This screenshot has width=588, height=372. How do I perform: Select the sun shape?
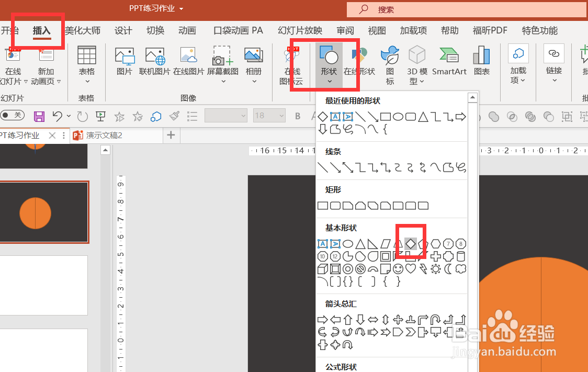click(435, 269)
